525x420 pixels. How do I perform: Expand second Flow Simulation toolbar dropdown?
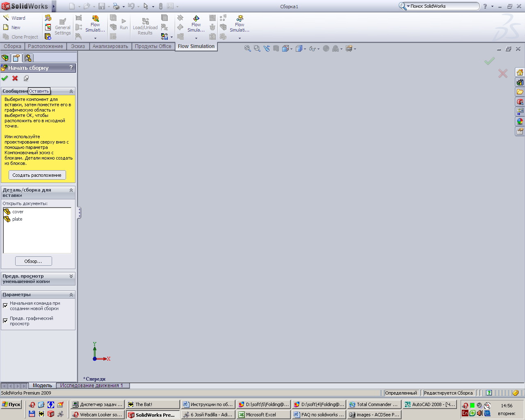196,38
